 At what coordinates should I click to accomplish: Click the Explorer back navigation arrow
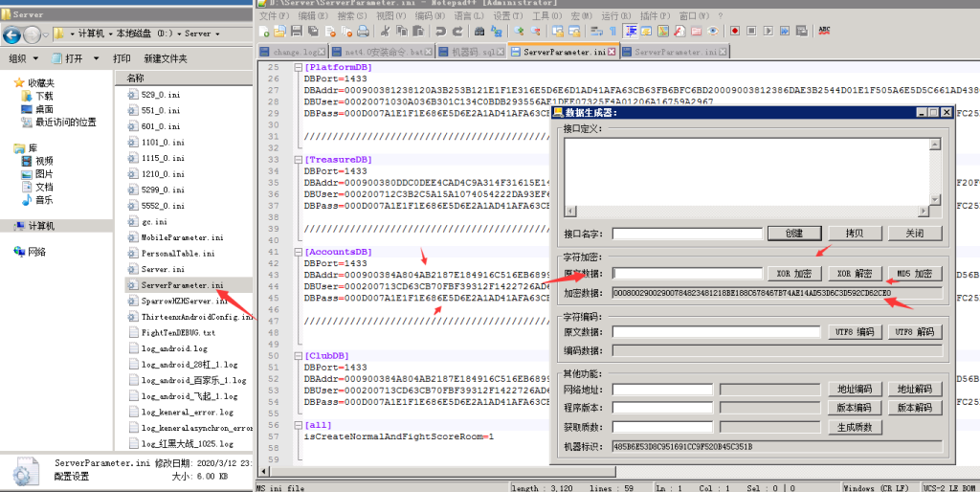12,34
